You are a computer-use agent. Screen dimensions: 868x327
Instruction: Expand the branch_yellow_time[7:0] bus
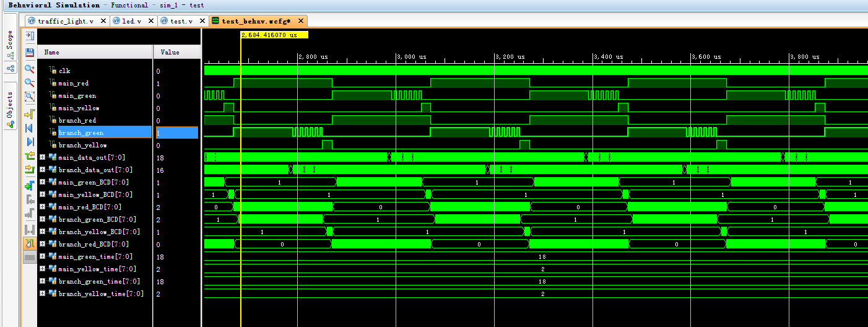43,294
